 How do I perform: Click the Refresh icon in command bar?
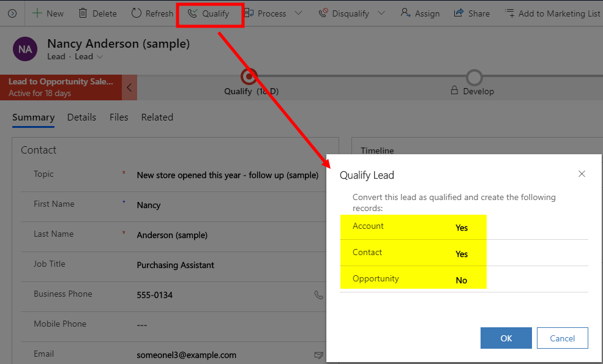[x=137, y=13]
